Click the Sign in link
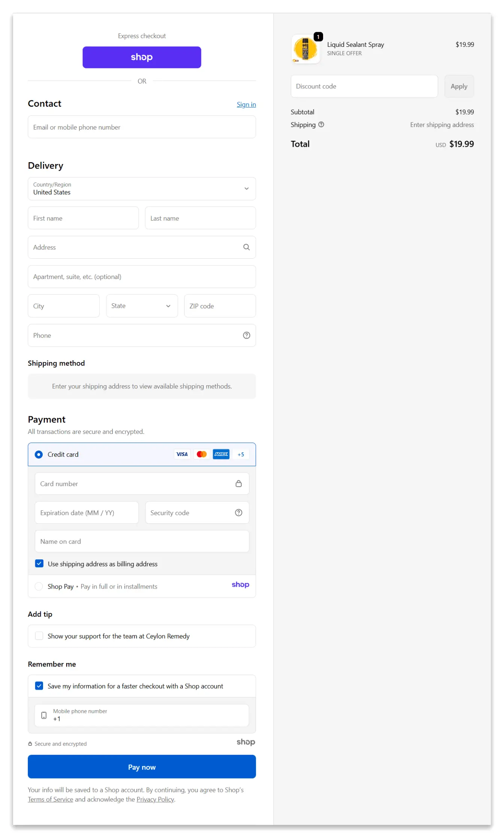Viewport: 504px width, 838px height. [246, 104]
